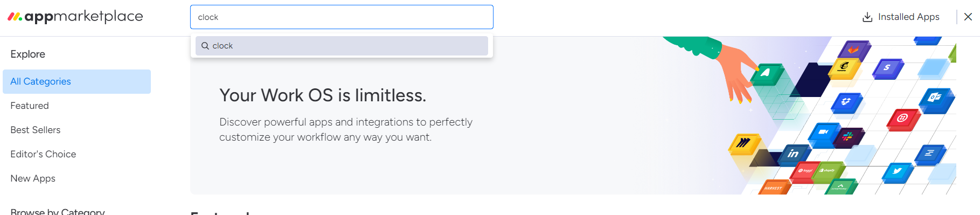Click the magnifier icon in clock suggestion
980x215 pixels.
[x=205, y=46]
